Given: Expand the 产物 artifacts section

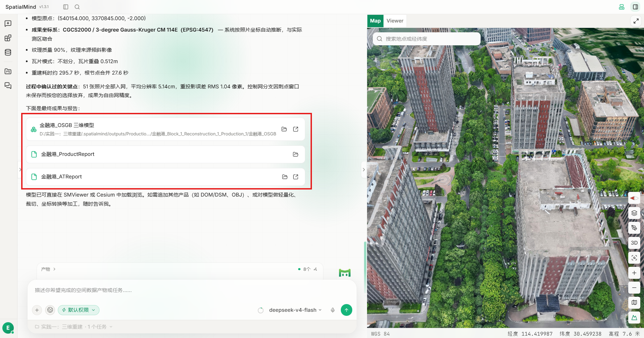Looking at the screenshot, I should coord(48,269).
